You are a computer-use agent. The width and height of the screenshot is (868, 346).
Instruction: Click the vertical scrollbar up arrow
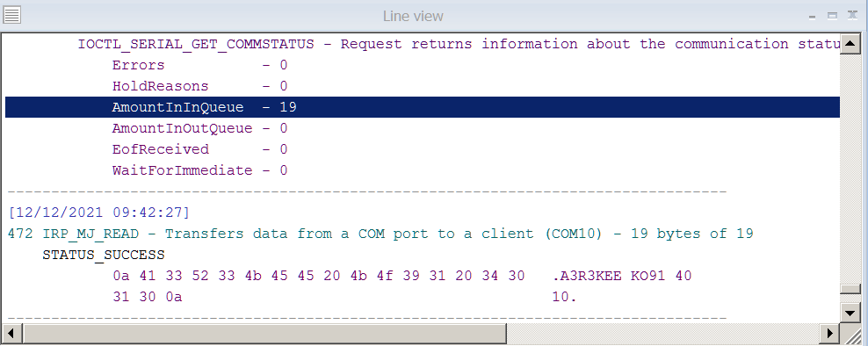coord(850,44)
